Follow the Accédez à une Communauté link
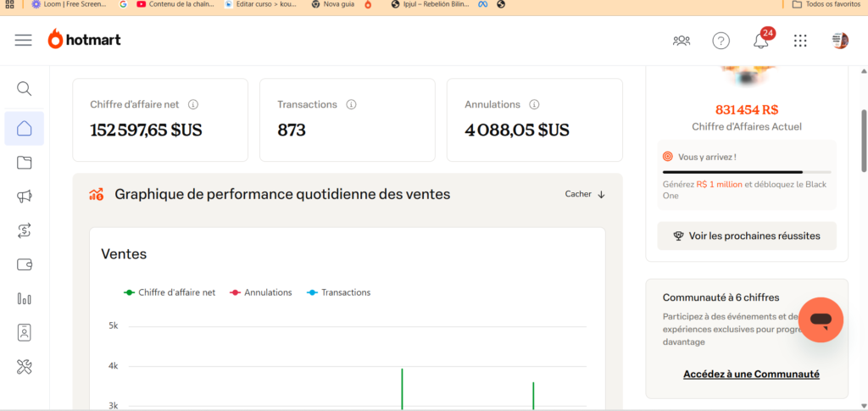 tap(751, 374)
